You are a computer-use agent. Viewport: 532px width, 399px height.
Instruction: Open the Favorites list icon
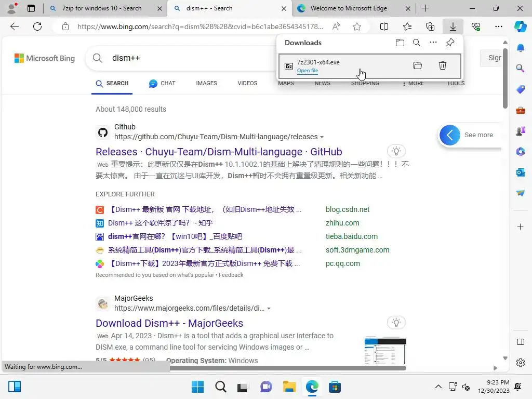407,26
